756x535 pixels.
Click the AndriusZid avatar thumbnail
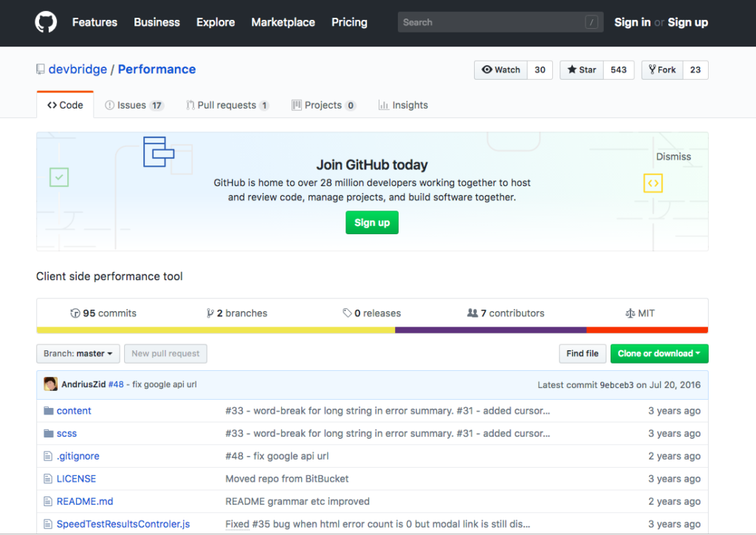tap(51, 384)
